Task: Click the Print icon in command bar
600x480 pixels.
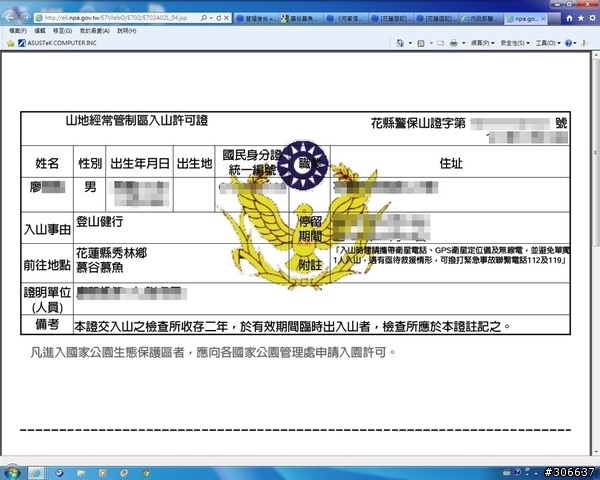Action: (454, 43)
